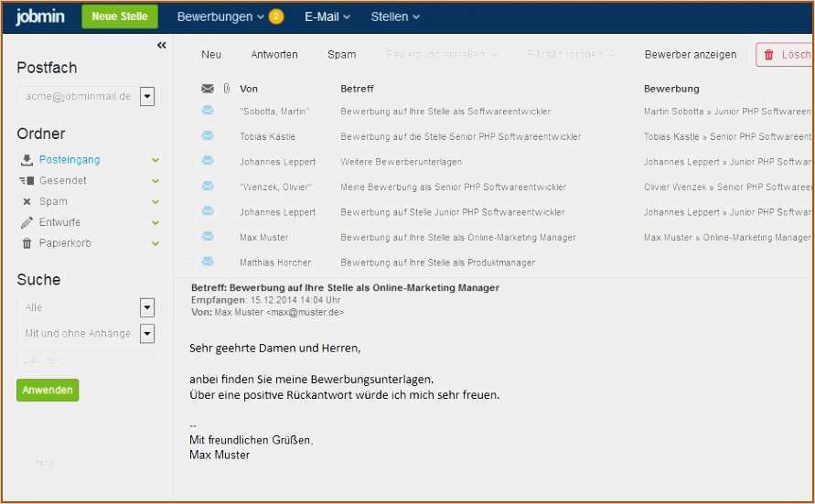The image size is (815, 504).
Task: Collapse the sidebar with the double-arrow icon
Action: pos(161,45)
